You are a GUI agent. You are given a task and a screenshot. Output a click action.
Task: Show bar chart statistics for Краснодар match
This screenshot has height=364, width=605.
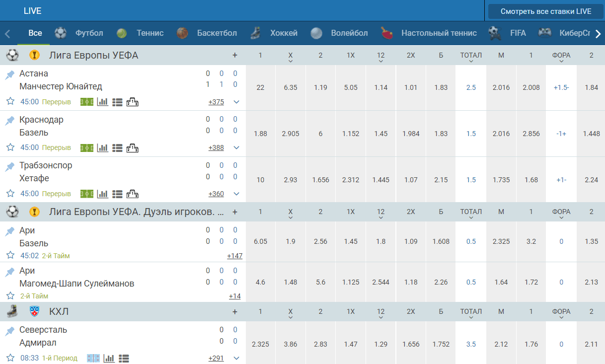click(x=103, y=147)
